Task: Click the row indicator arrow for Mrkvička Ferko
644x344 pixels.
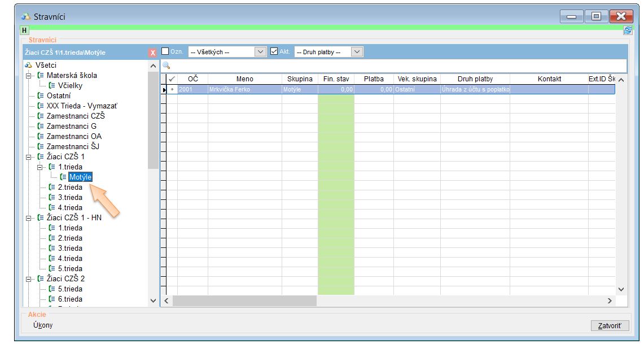Action: 164,89
